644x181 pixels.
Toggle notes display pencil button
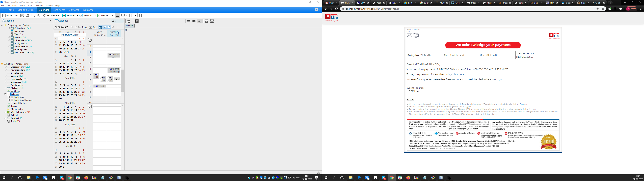(113, 27)
